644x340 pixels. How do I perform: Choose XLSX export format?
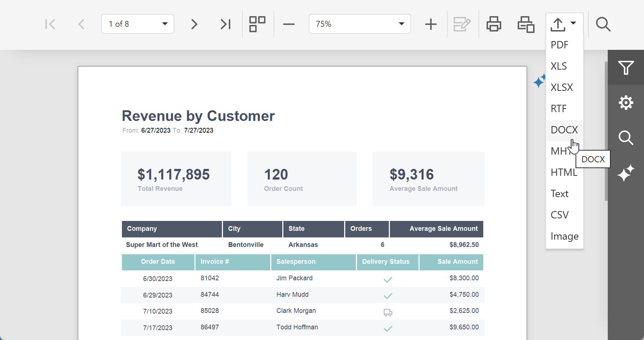pos(564,87)
